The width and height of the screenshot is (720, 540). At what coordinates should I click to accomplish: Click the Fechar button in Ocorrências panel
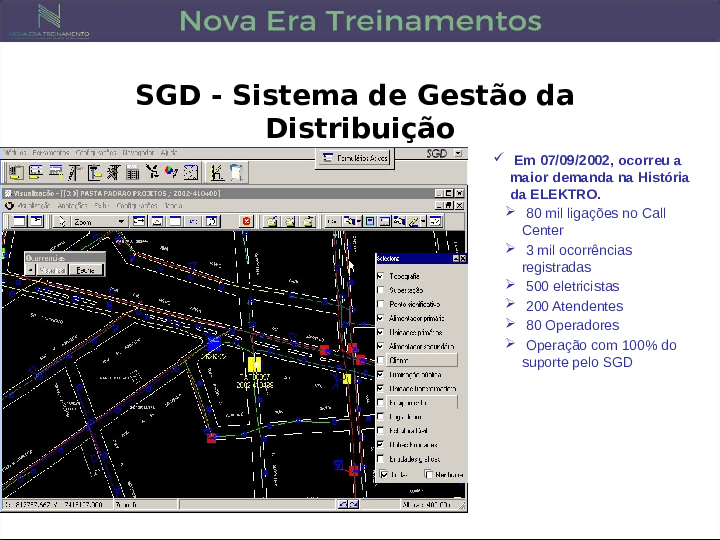click(86, 270)
